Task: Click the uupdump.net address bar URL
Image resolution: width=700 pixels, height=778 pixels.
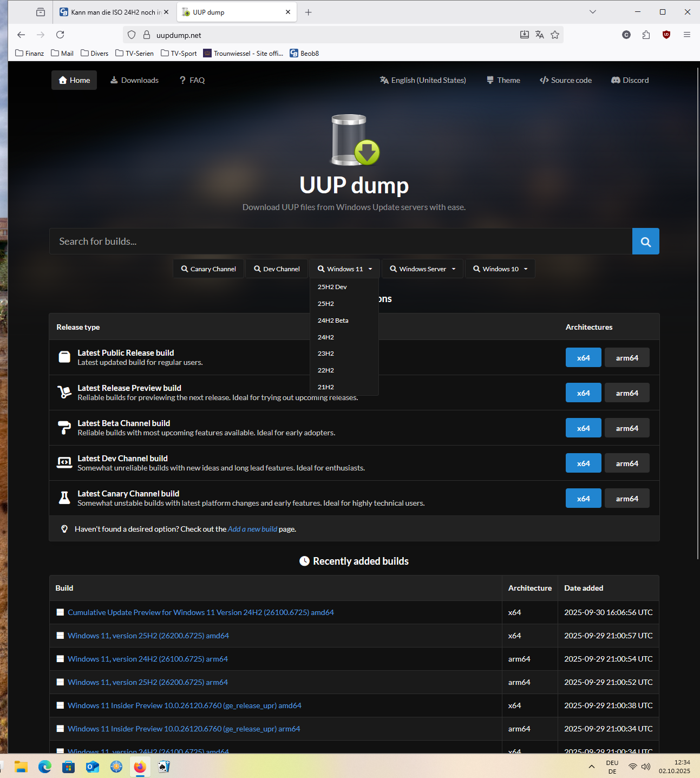Action: (179, 35)
